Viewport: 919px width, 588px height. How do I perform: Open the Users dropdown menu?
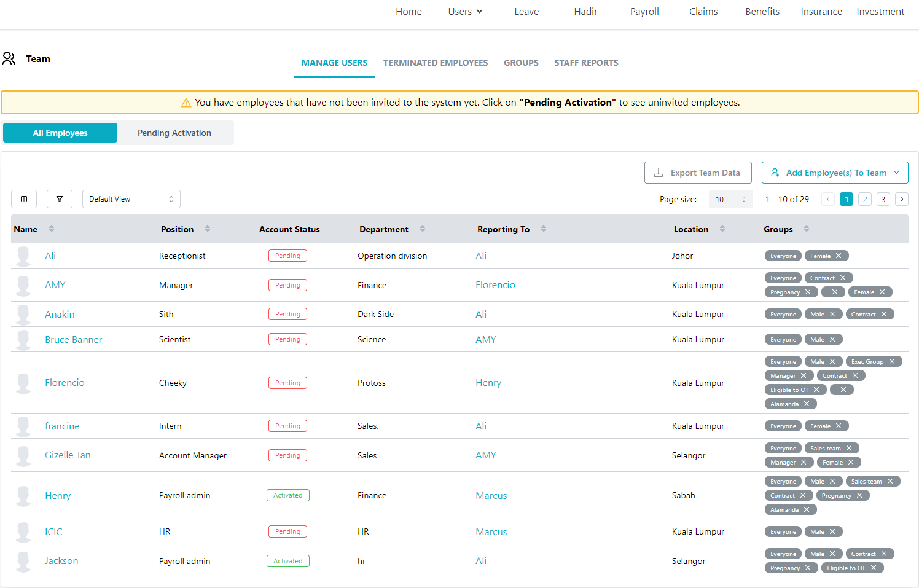466,12
